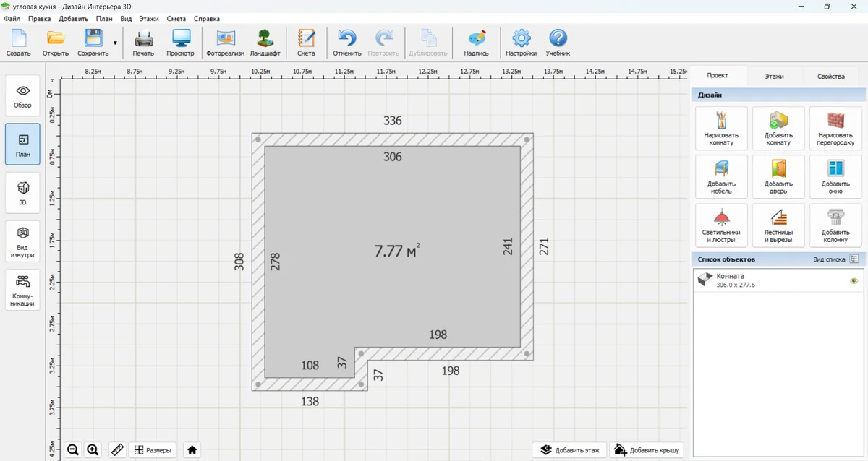Open Светильники и люстры lighting
Screen dimensions: 868x461
point(721,225)
